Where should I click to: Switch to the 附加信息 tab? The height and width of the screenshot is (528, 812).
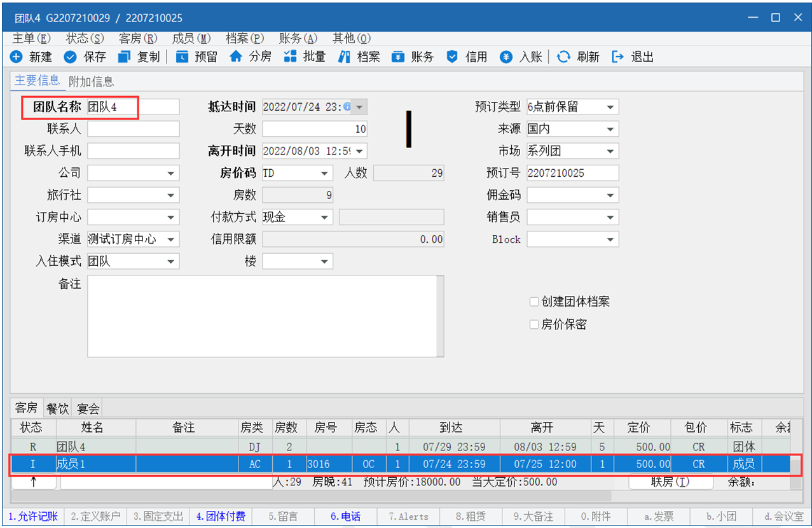pos(91,81)
